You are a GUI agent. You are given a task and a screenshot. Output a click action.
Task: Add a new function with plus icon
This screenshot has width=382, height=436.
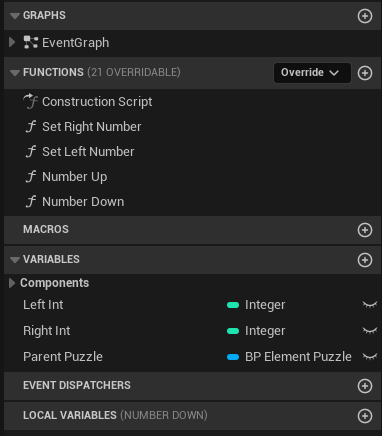click(365, 73)
